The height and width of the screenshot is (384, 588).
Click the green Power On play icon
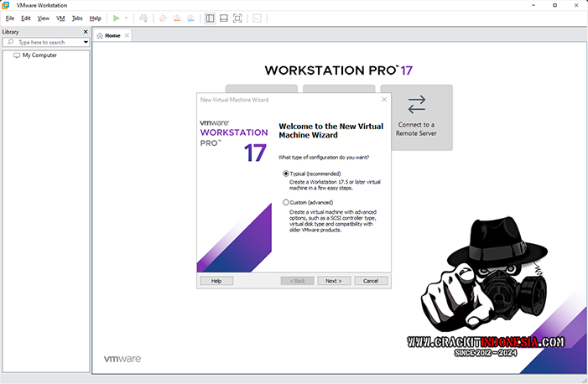click(117, 18)
